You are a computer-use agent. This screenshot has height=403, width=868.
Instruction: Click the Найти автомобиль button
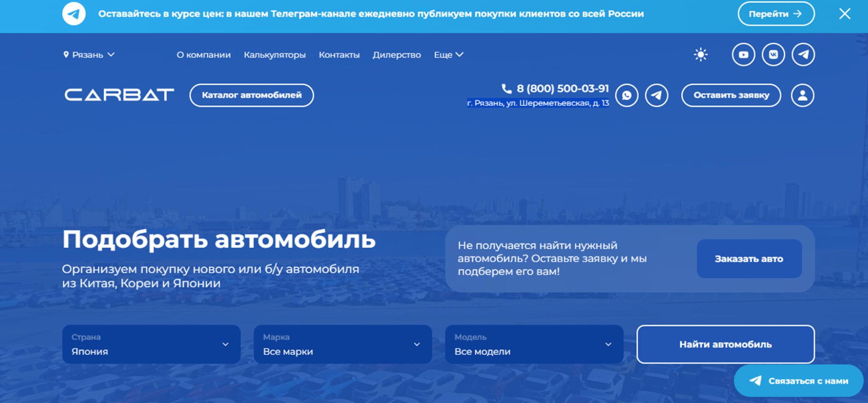(x=725, y=344)
